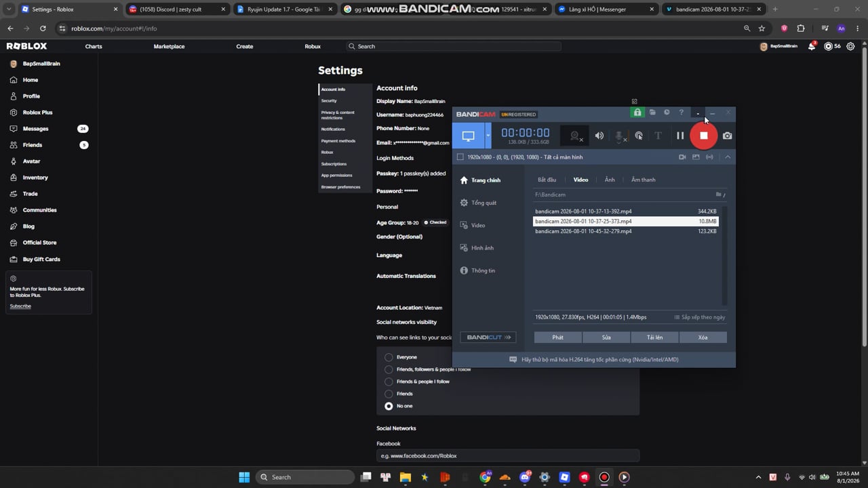Screen dimensions: 868x488
Task: Open Windows Start menu
Action: [x=244, y=477]
